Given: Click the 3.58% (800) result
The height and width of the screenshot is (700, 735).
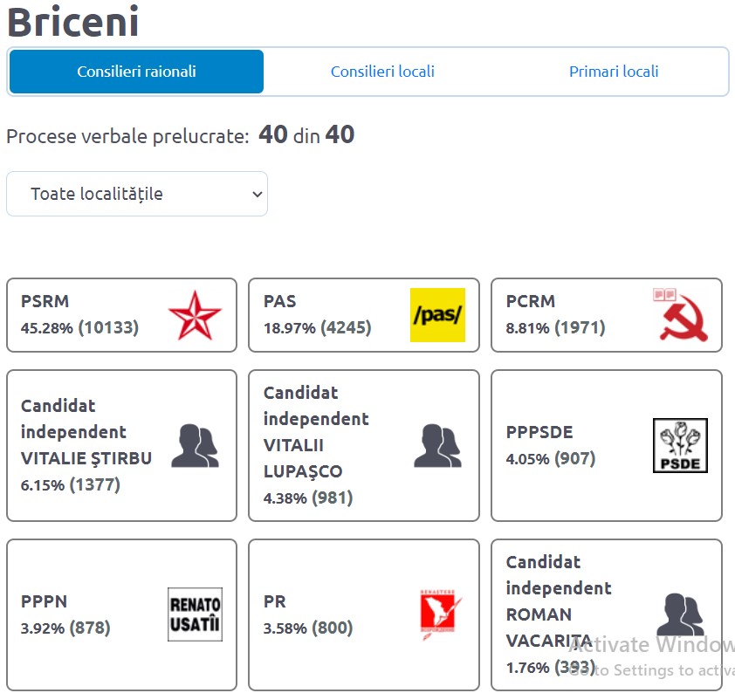Looking at the screenshot, I should coord(308,628).
